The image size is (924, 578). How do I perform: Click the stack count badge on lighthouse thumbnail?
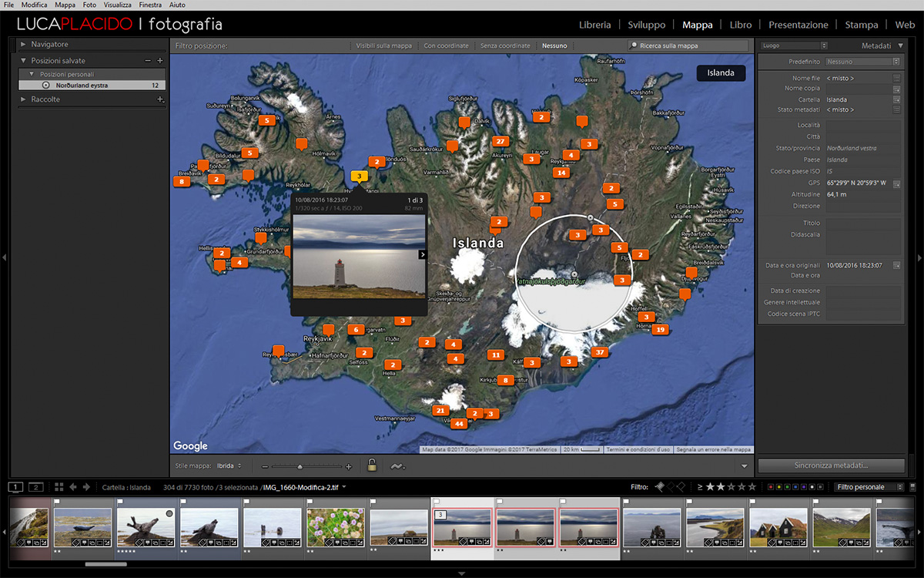pos(440,515)
